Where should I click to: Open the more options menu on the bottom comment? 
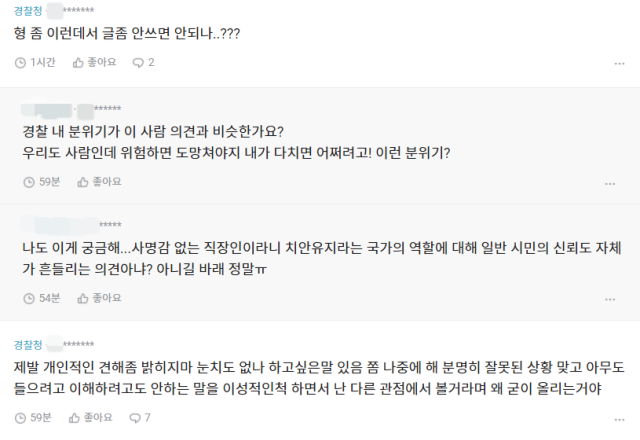coord(619,420)
